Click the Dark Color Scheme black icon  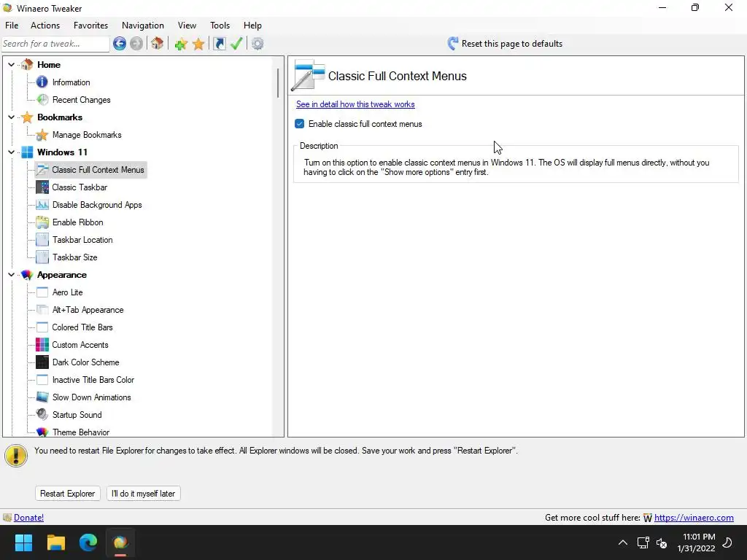(42, 362)
